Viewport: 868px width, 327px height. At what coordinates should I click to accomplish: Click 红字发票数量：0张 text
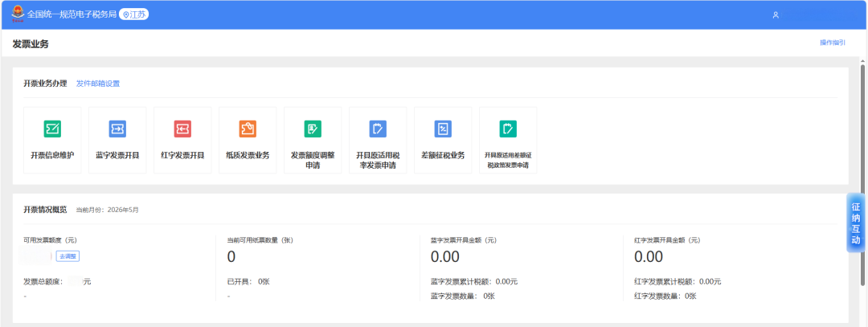coord(665,296)
